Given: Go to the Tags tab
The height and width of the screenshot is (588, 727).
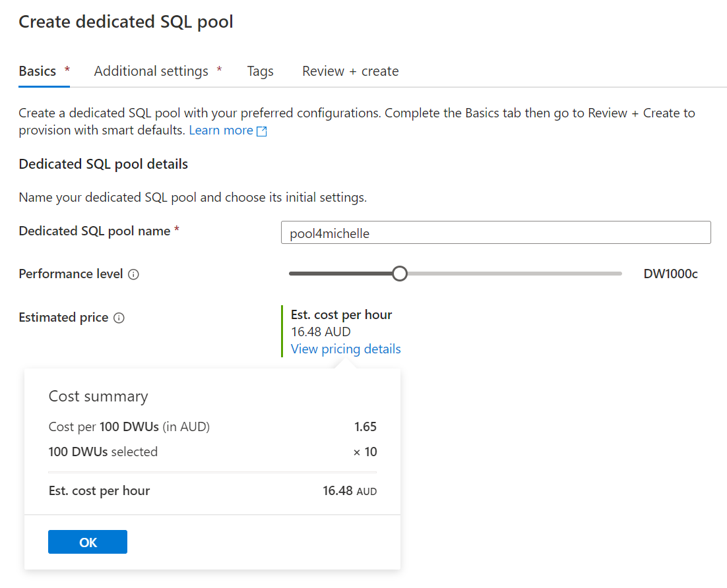Looking at the screenshot, I should point(260,71).
